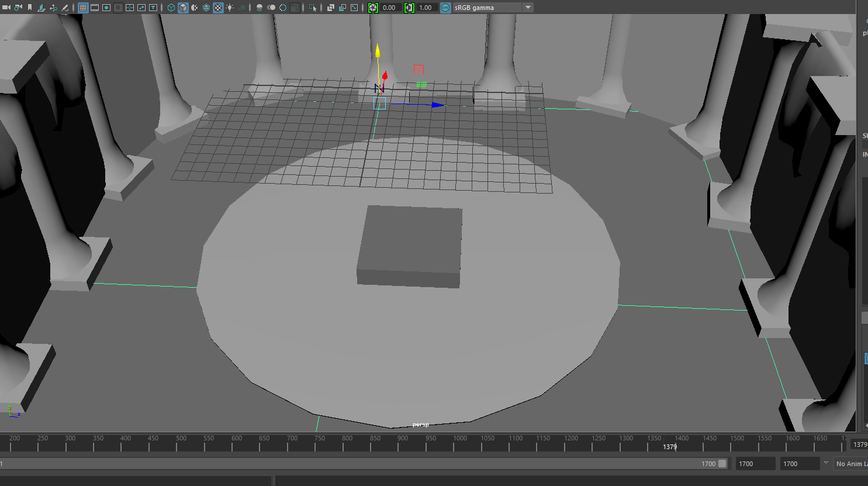Click the Bookmarks icon in panel toolbar
The height and width of the screenshot is (486, 868).
(30, 8)
